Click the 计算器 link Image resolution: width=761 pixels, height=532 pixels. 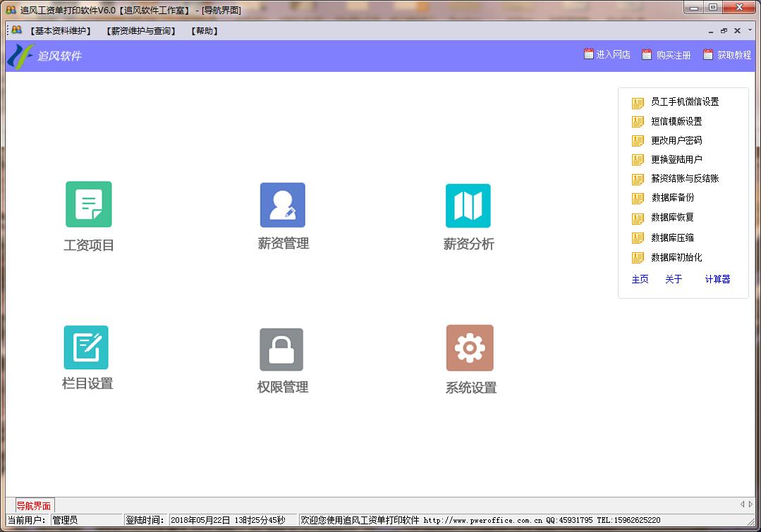pyautogui.click(x=717, y=279)
